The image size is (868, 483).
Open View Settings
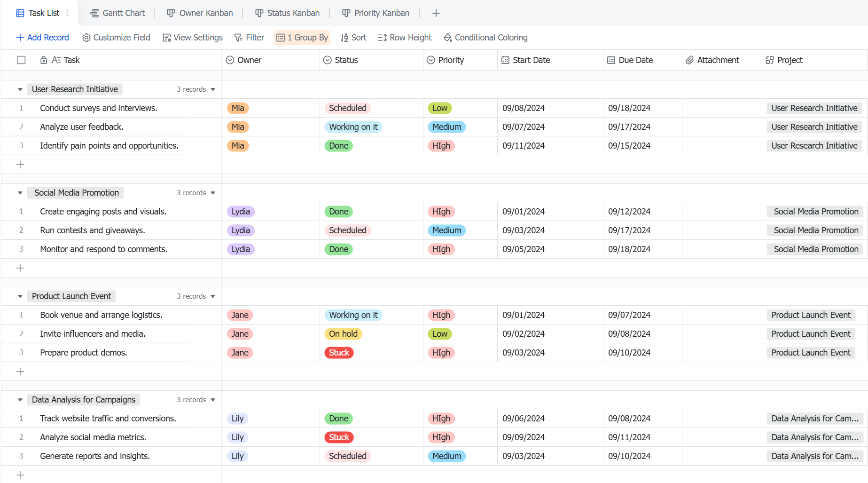point(193,38)
